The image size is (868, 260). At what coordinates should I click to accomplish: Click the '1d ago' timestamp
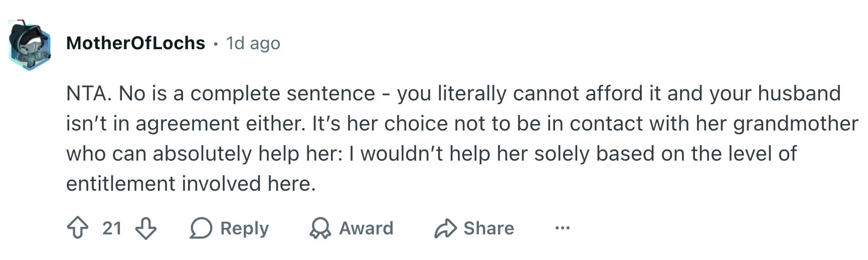pos(253,43)
